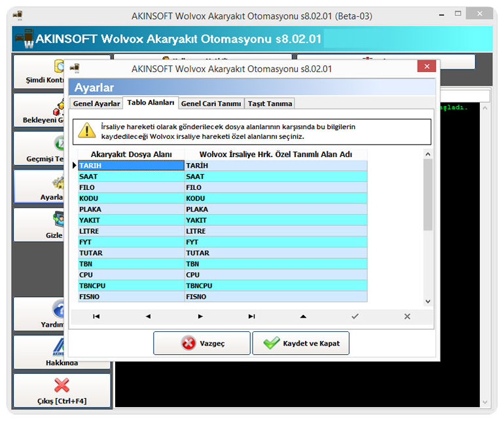Click the Gizle hide button in sidebar

point(39,225)
